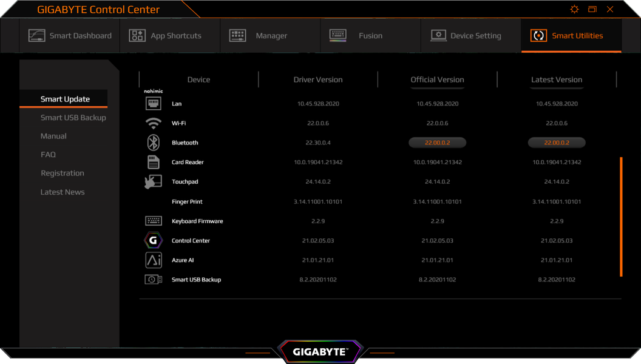Click the Bluetooth icon
Viewport: 641px width, 364px height.
pos(154,143)
